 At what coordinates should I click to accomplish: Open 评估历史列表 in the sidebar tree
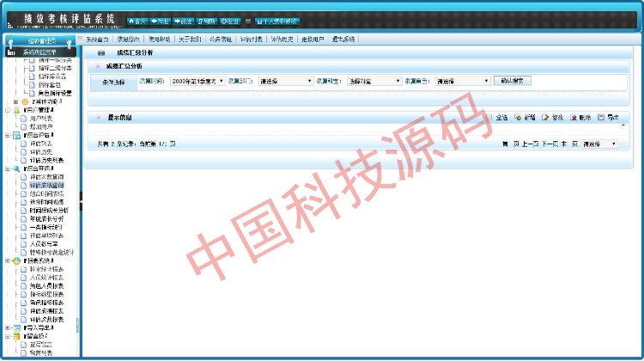(47, 161)
